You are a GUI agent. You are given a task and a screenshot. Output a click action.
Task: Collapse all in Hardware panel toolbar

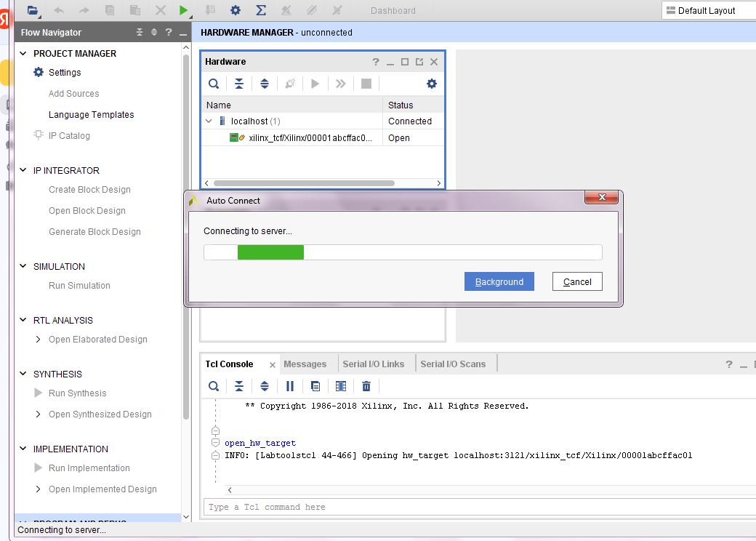pos(239,84)
